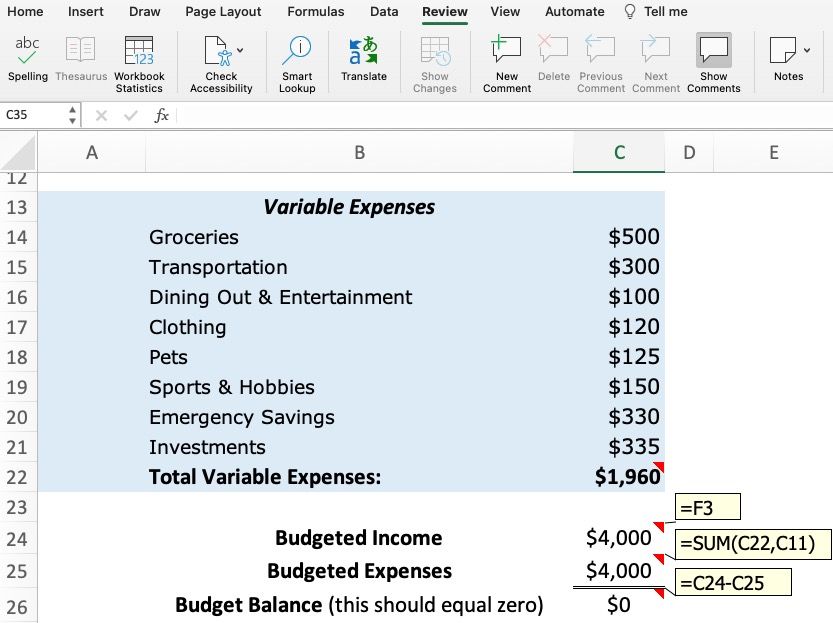
Task: Click the =SUM(C22,C11) comment note
Action: [x=753, y=544]
